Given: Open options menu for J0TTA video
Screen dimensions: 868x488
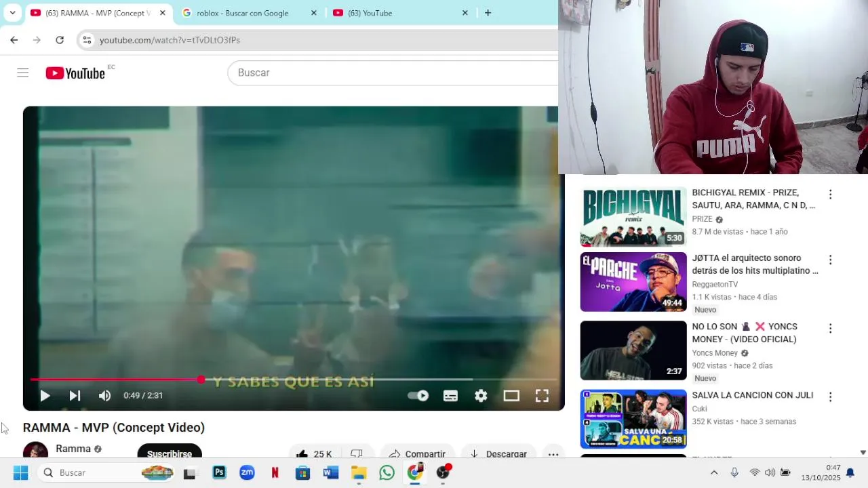Looking at the screenshot, I should [830, 260].
